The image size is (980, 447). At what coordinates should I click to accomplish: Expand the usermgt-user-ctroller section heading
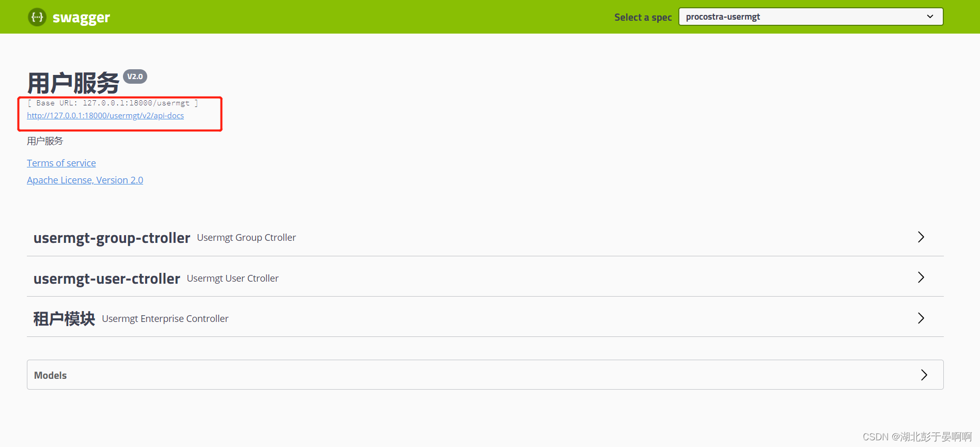pos(107,279)
